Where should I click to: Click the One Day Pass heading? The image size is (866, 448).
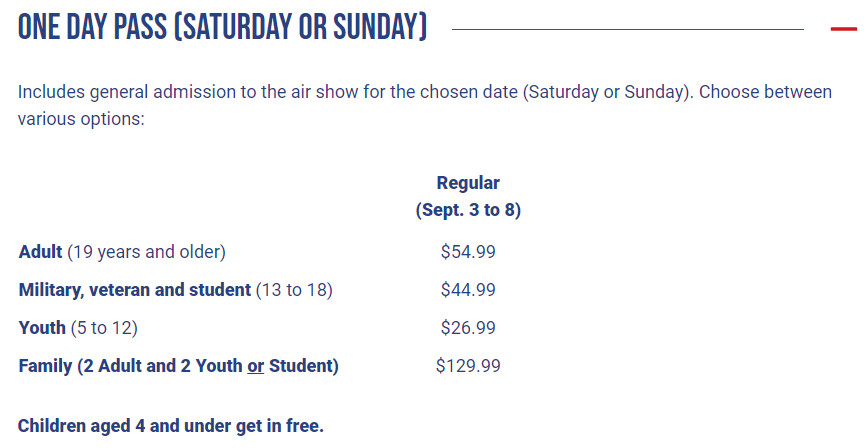click(x=223, y=27)
